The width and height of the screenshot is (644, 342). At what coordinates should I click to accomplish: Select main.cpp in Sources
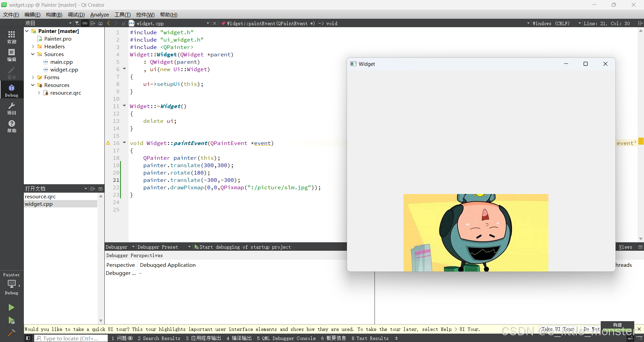coord(61,62)
